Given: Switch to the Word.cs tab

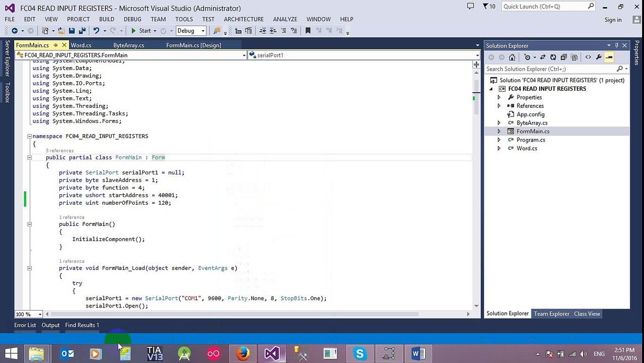Looking at the screenshot, I should pyautogui.click(x=81, y=45).
